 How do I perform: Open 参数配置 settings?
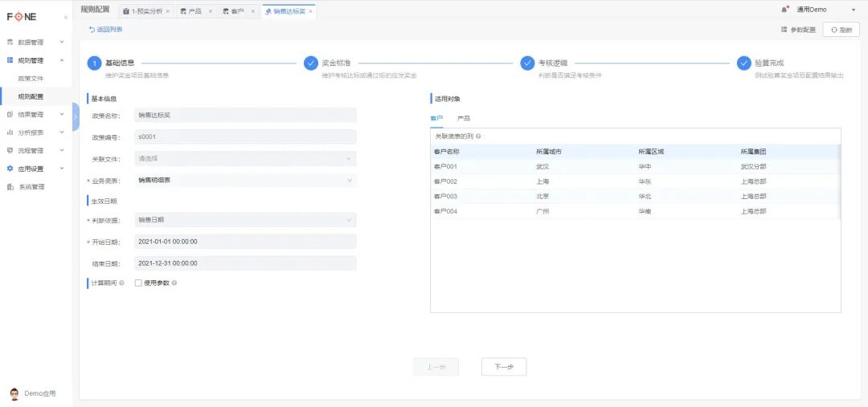pos(798,30)
